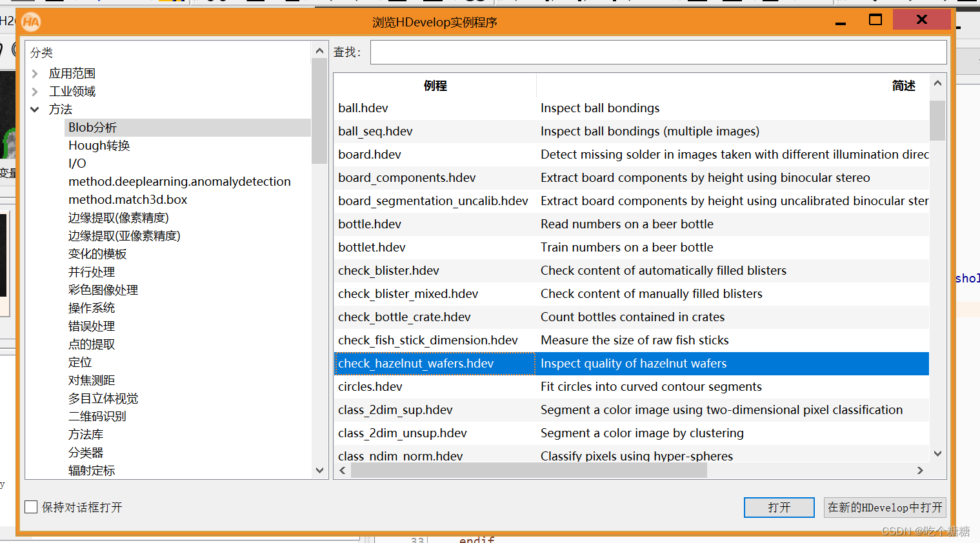Select board_segmentation_uncalib.hdev example
The height and width of the screenshot is (543, 980).
click(632, 201)
